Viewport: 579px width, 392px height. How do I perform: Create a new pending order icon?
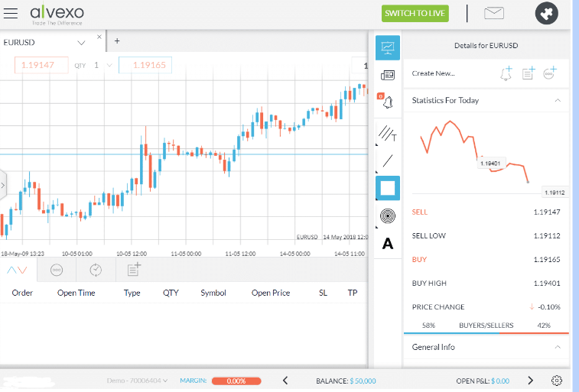coord(549,73)
